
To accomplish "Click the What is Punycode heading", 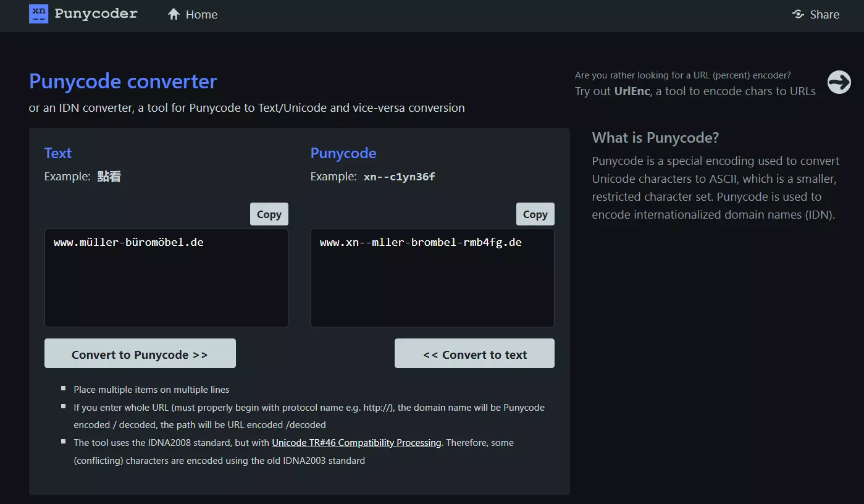I will [655, 137].
